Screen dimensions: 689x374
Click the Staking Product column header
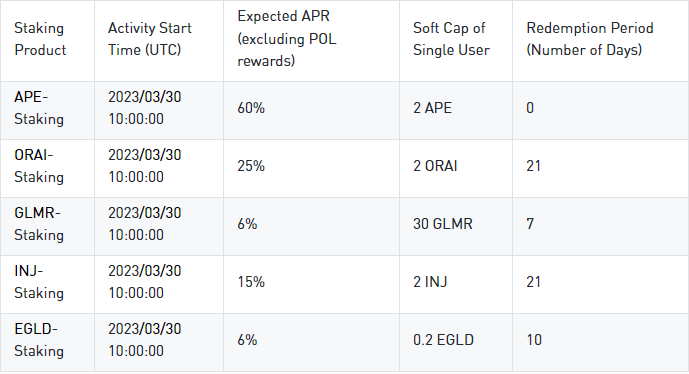[x=40, y=39]
